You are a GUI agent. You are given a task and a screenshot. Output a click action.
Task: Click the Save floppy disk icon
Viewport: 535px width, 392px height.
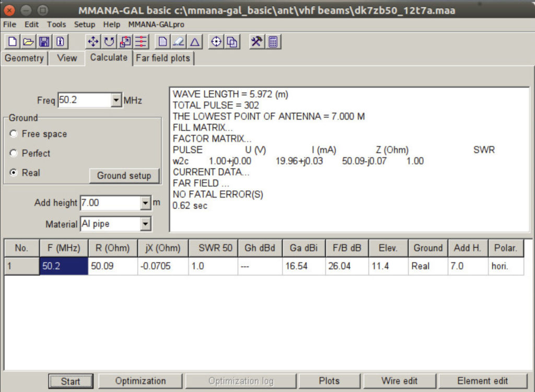tap(44, 41)
